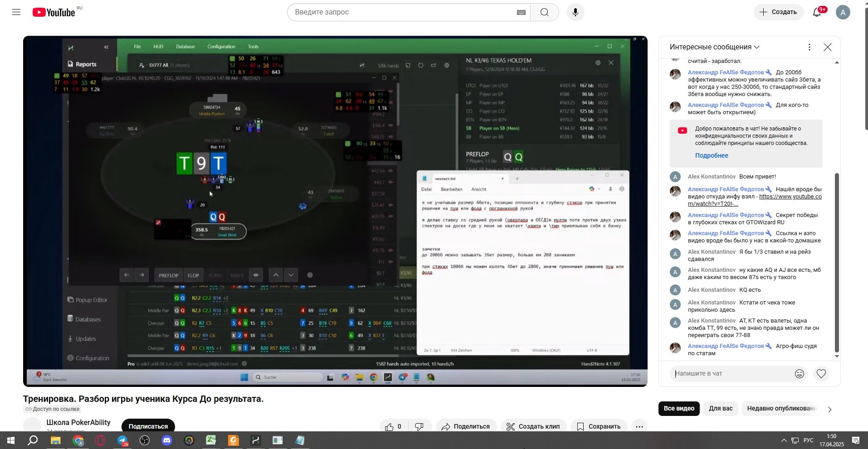Click chat scrollbar down arrow
The width and height of the screenshot is (868, 449).
point(837,357)
